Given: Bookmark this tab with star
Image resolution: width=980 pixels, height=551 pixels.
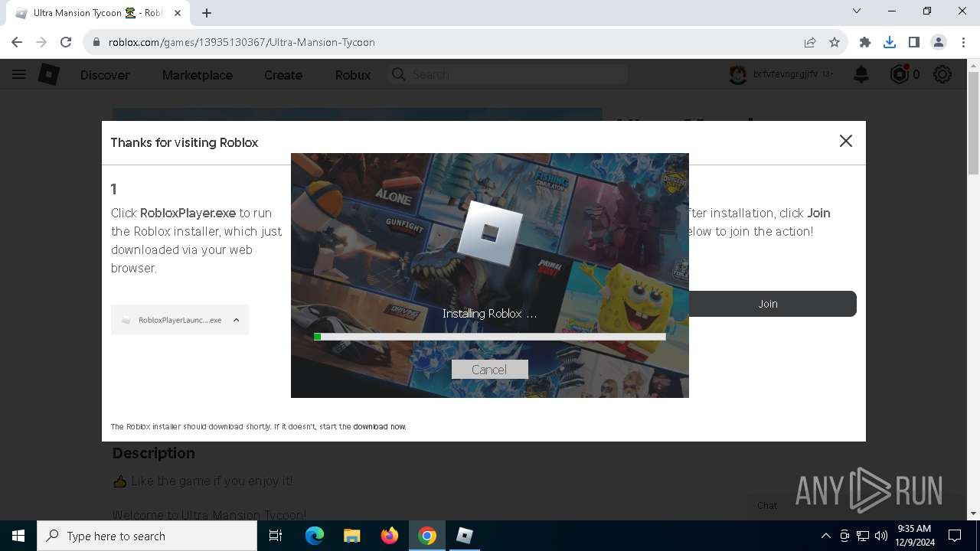Looking at the screenshot, I should point(835,42).
